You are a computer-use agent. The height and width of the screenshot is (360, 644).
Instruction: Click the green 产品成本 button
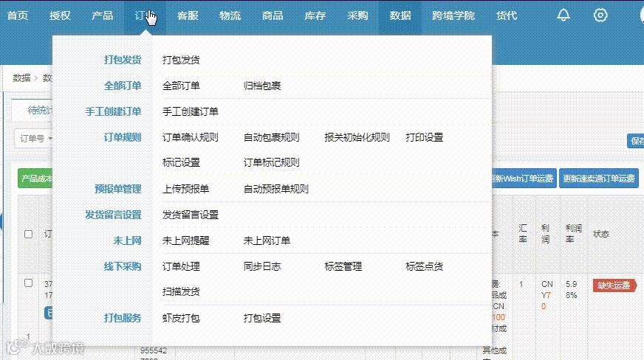pyautogui.click(x=35, y=179)
